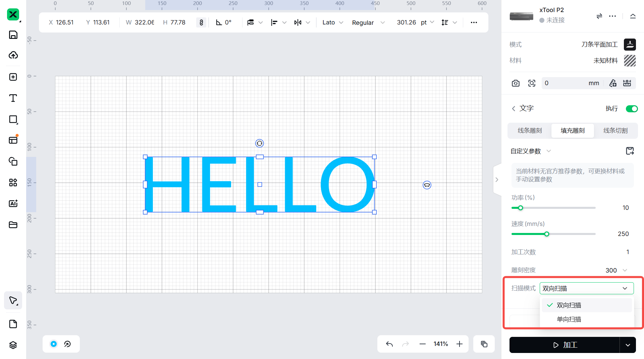644x359 pixels.
Task: Click the undo arrow
Action: (389, 344)
